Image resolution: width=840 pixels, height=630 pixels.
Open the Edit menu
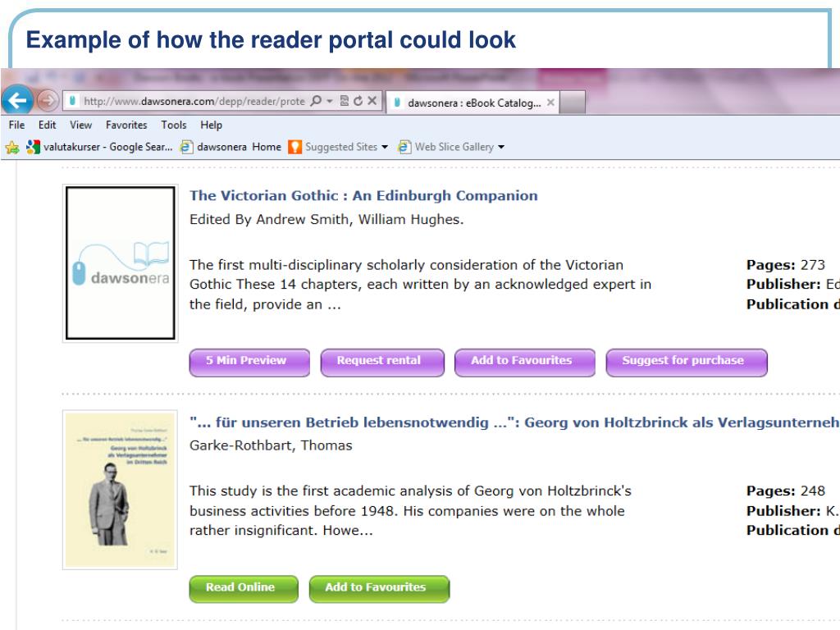coord(47,125)
